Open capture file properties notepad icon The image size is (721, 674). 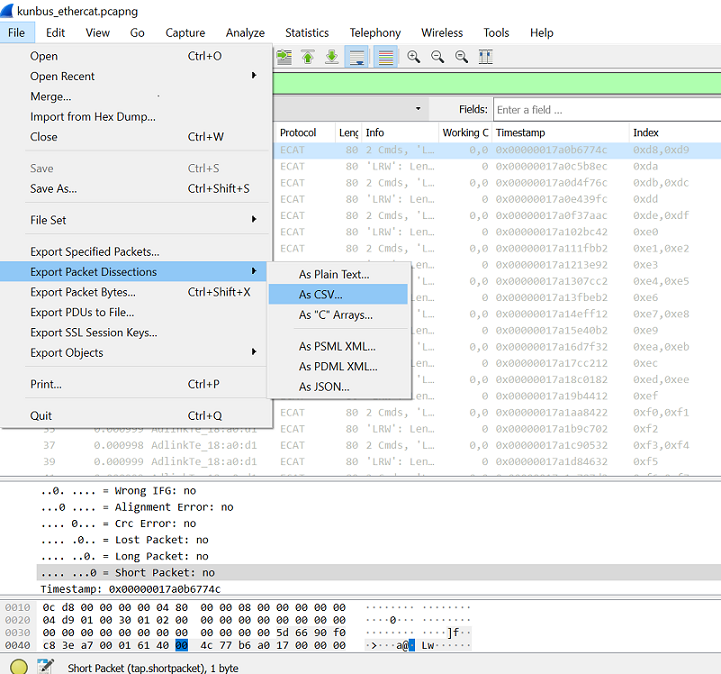pos(46,666)
